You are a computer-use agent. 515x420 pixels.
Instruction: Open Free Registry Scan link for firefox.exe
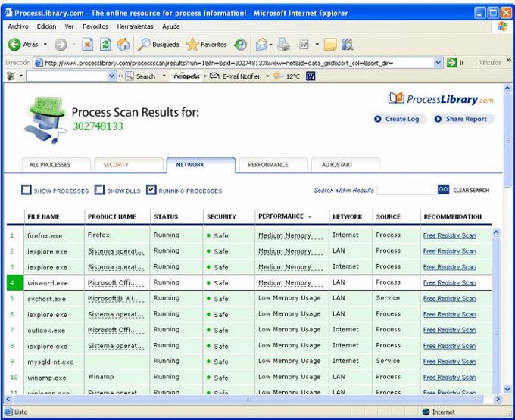pos(449,235)
